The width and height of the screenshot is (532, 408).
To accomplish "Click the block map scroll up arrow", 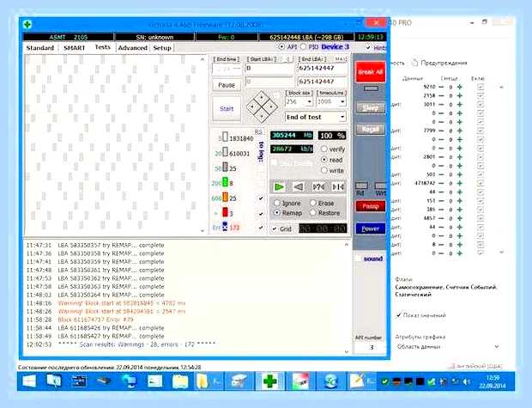I will click(203, 59).
